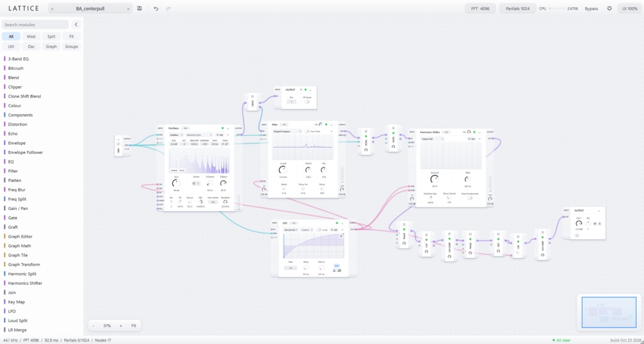Select Harmonics Shifter in the module list
Viewport: 644px width, 344px height.
pyautogui.click(x=25, y=283)
